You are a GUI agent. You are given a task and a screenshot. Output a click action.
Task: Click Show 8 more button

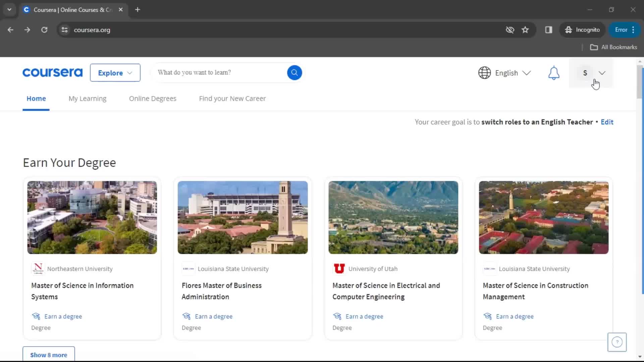(49, 355)
